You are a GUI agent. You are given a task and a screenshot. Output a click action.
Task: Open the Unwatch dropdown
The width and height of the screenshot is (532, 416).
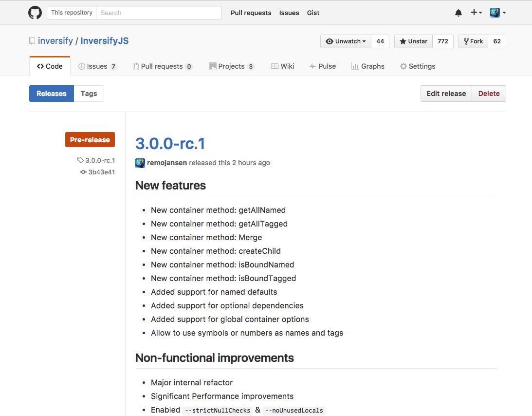click(346, 41)
